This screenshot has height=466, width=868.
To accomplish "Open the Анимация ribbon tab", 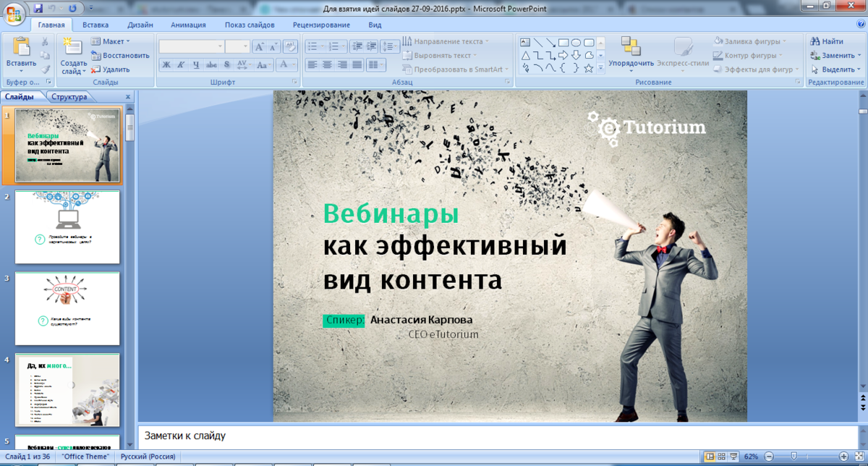I will coord(188,24).
